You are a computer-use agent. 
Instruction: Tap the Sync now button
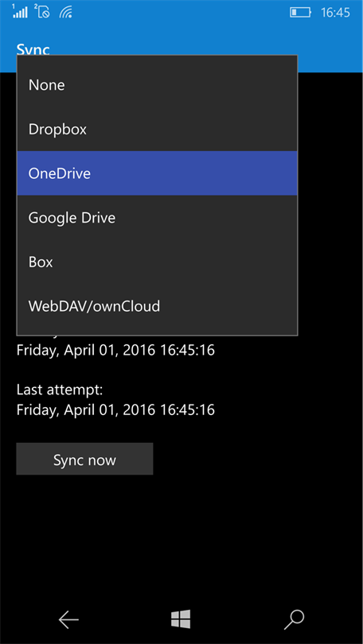tap(84, 459)
